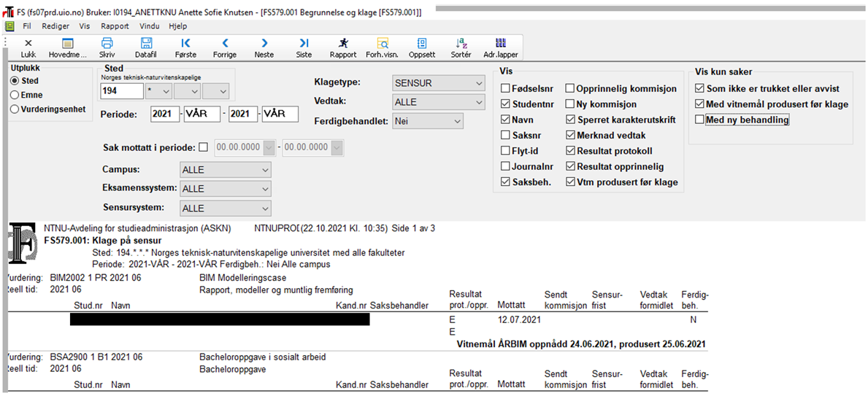Open the Rediger menu
The width and height of the screenshot is (868, 396).
point(56,26)
